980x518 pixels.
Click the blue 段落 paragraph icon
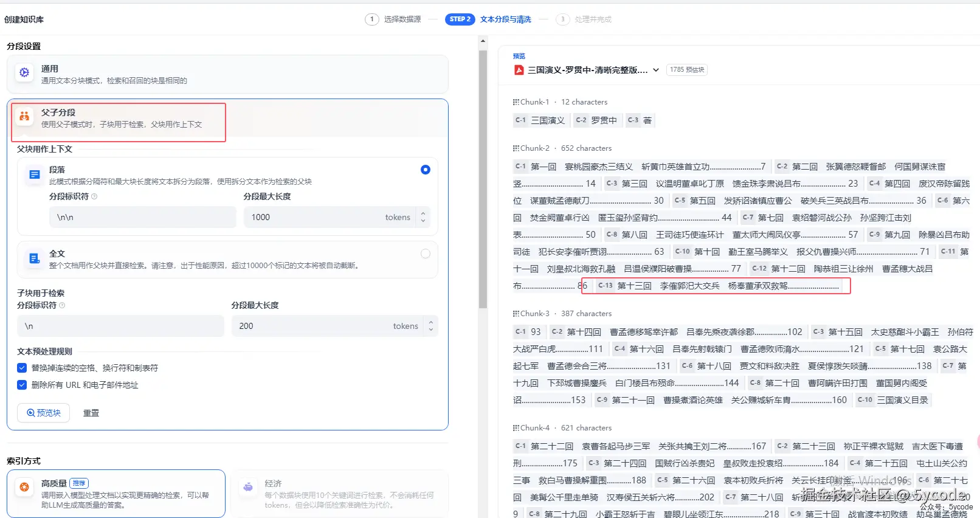pyautogui.click(x=35, y=175)
